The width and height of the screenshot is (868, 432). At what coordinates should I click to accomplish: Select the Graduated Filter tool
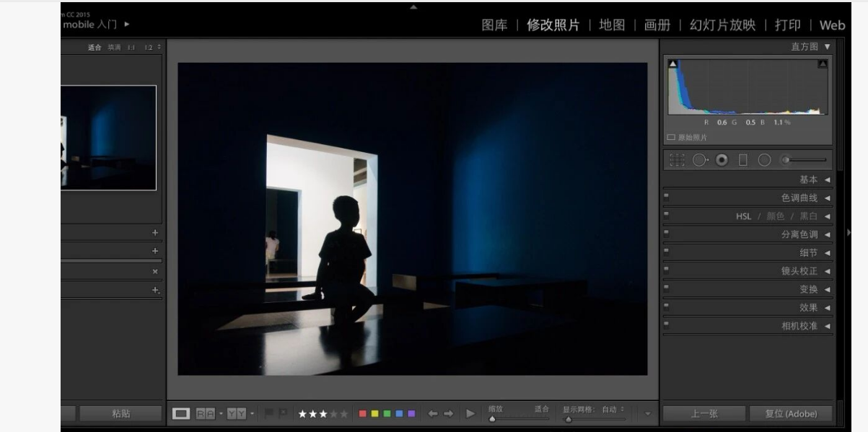click(x=743, y=160)
